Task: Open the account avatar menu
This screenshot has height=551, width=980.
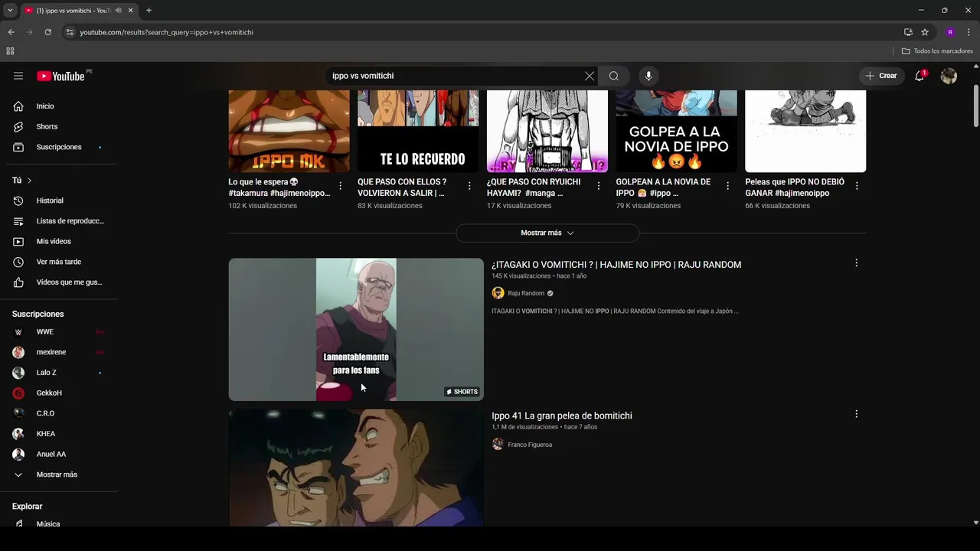Action: pyautogui.click(x=949, y=76)
